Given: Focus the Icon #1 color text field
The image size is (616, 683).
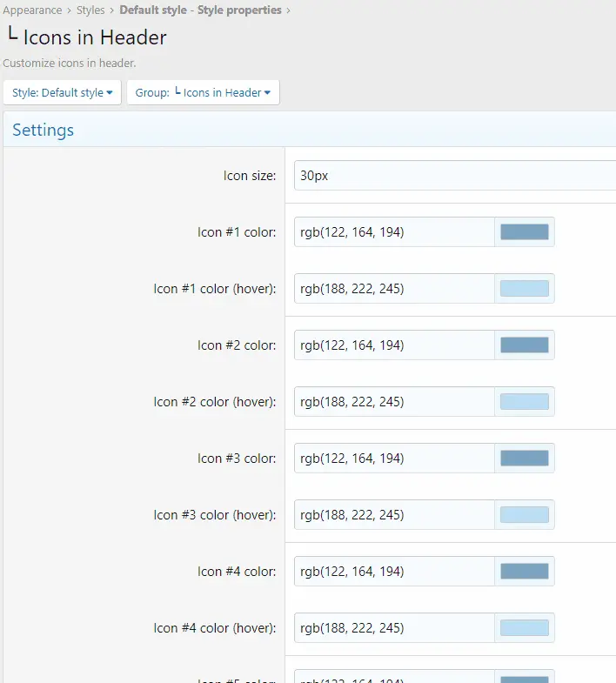Looking at the screenshot, I should pos(394,232).
